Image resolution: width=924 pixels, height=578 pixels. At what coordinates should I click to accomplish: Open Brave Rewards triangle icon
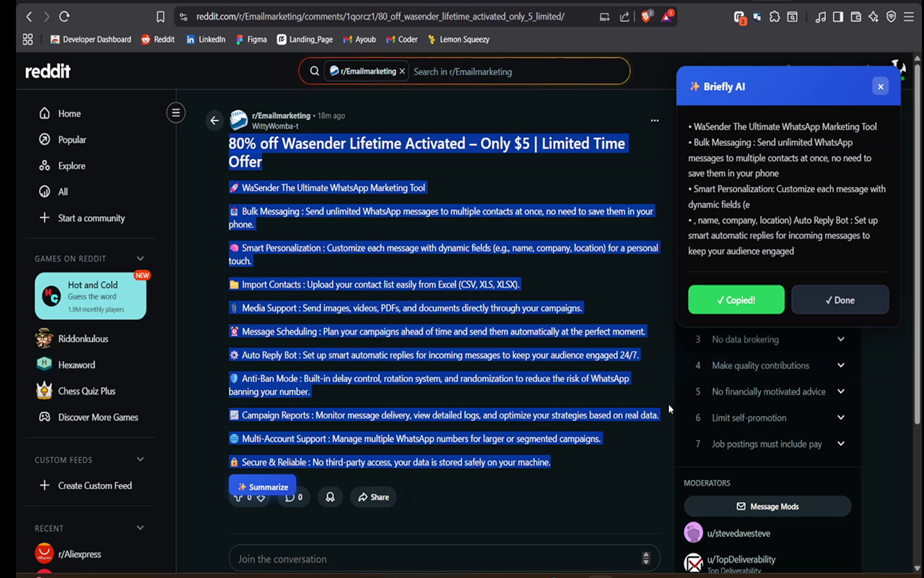tap(666, 16)
